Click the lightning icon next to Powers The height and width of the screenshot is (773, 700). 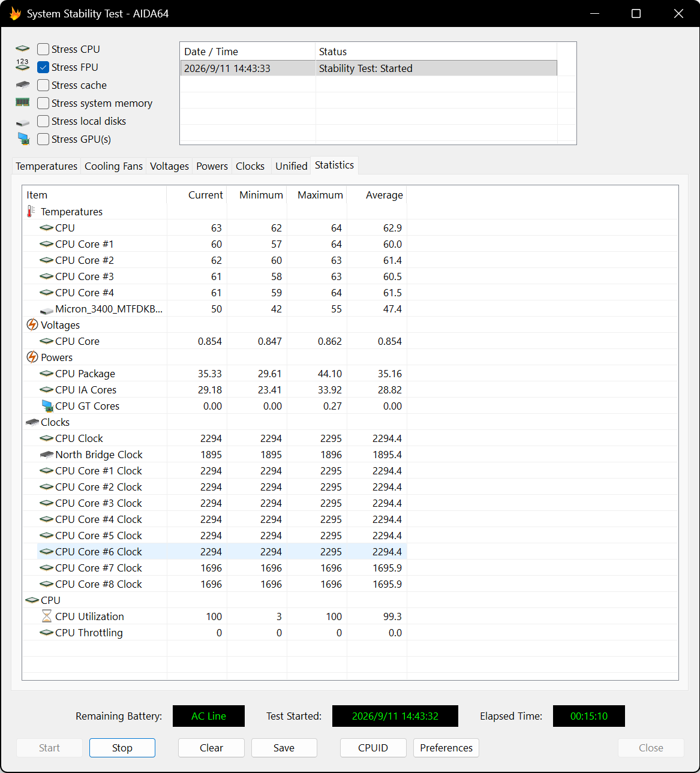tap(32, 357)
